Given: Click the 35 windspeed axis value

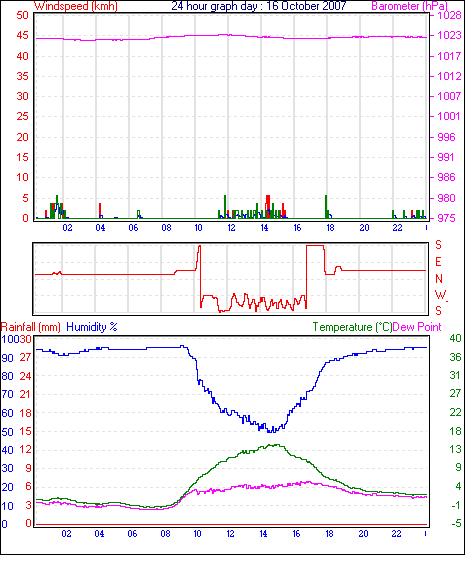Looking at the screenshot, I should coord(22,76).
